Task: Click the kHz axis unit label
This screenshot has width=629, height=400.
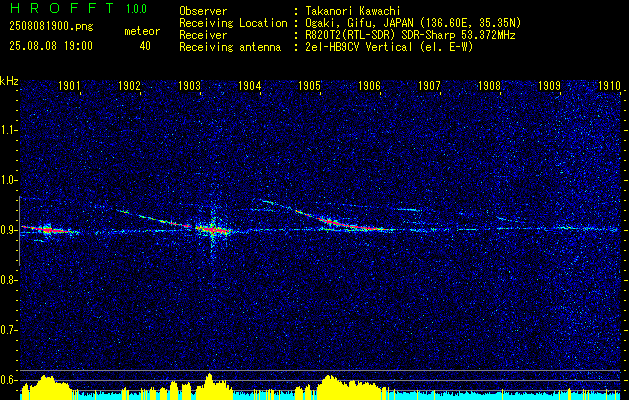Action: [9, 81]
